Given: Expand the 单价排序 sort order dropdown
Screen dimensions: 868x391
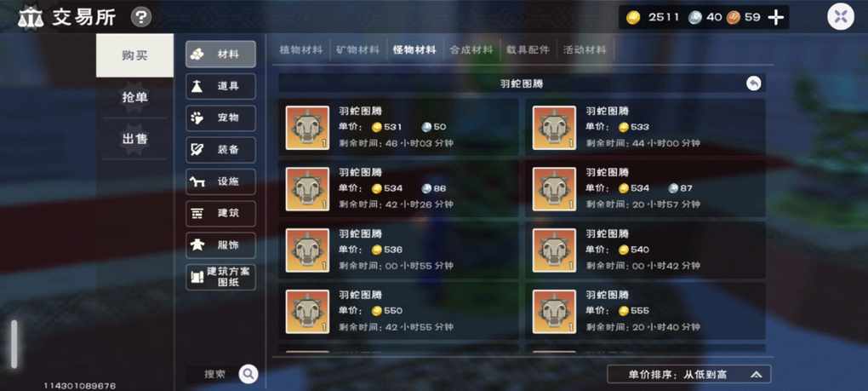Looking at the screenshot, I should [688, 374].
